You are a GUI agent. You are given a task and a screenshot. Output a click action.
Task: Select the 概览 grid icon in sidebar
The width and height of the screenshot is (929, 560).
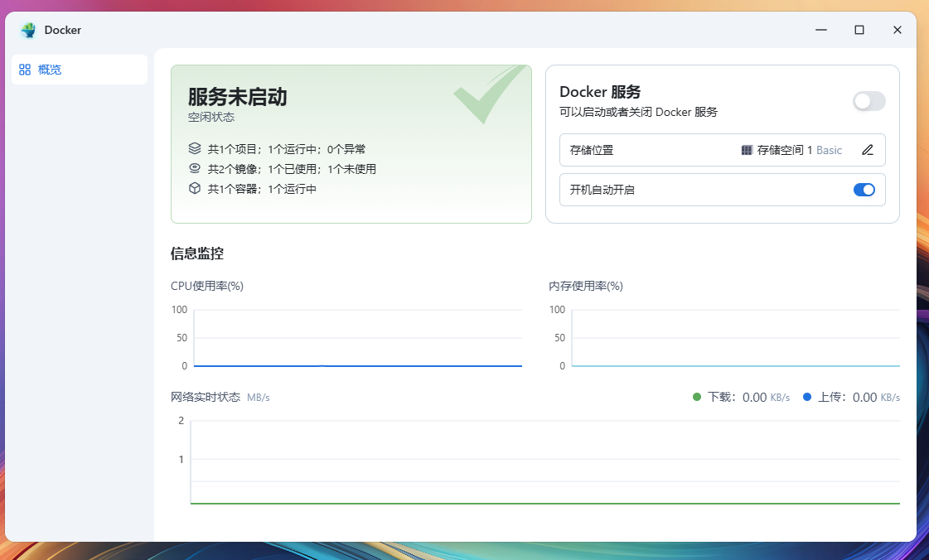point(25,70)
